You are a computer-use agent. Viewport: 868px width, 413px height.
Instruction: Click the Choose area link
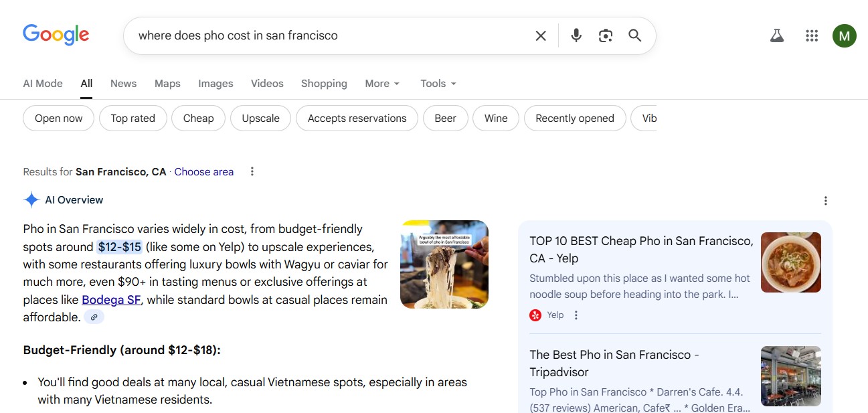[x=204, y=172]
